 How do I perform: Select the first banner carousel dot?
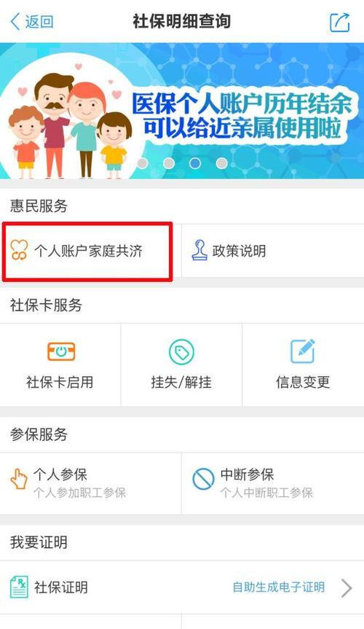[x=142, y=163]
